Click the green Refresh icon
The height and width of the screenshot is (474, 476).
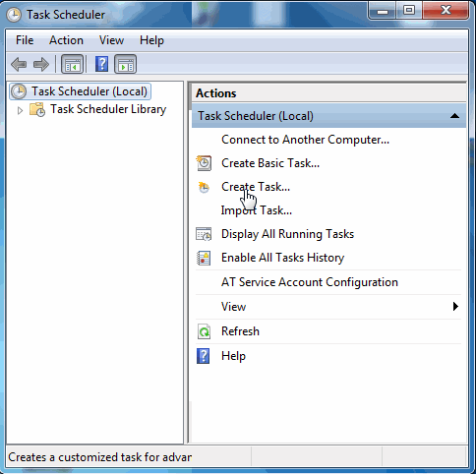point(204,331)
